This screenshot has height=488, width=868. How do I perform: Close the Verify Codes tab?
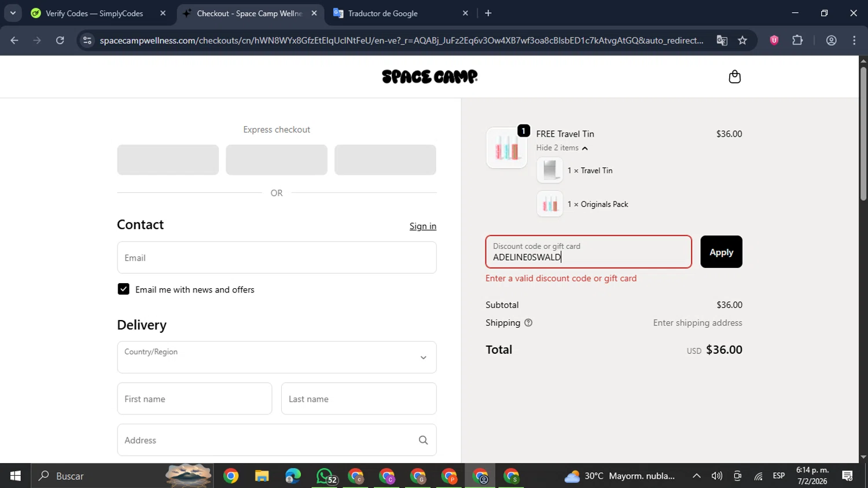point(163,13)
